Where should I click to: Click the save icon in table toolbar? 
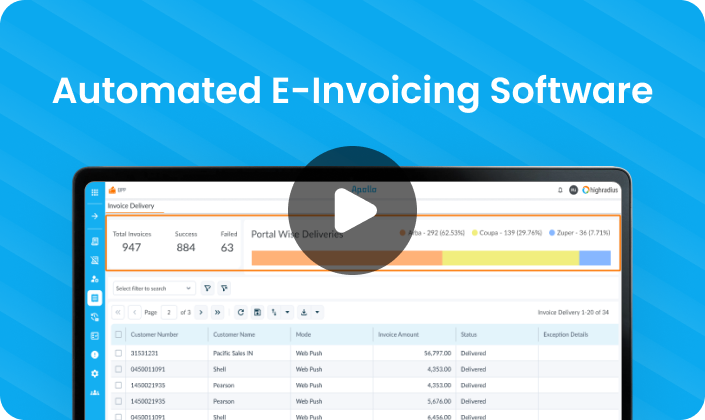pyautogui.click(x=257, y=312)
